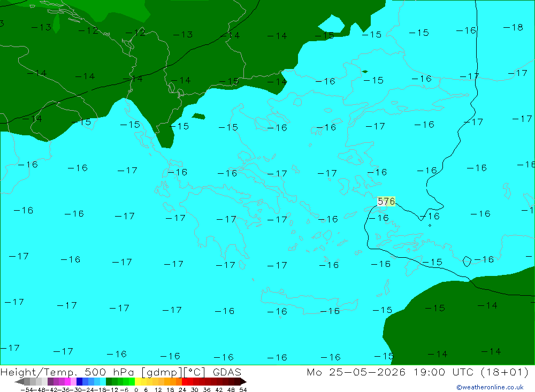Click the orange swatch in the color scale
Image resolution: width=535 pixels, height=392 pixels.
(167, 382)
